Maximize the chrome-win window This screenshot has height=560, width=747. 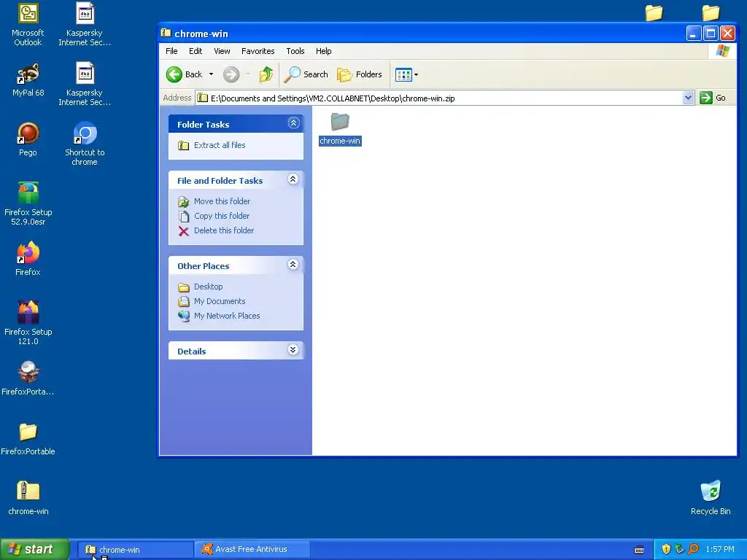(711, 34)
